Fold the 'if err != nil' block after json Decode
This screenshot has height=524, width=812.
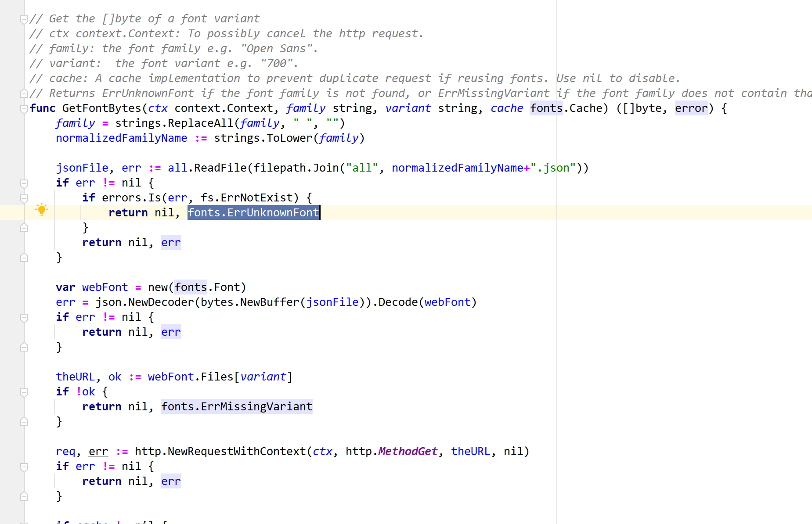click(24, 317)
